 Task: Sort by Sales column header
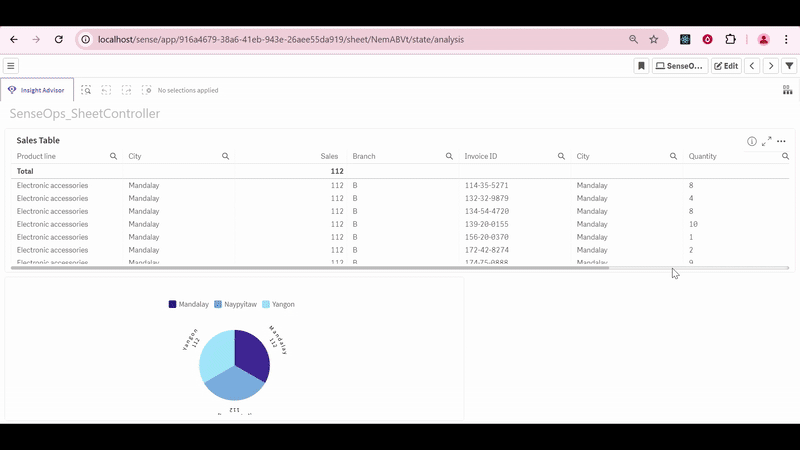pos(329,156)
